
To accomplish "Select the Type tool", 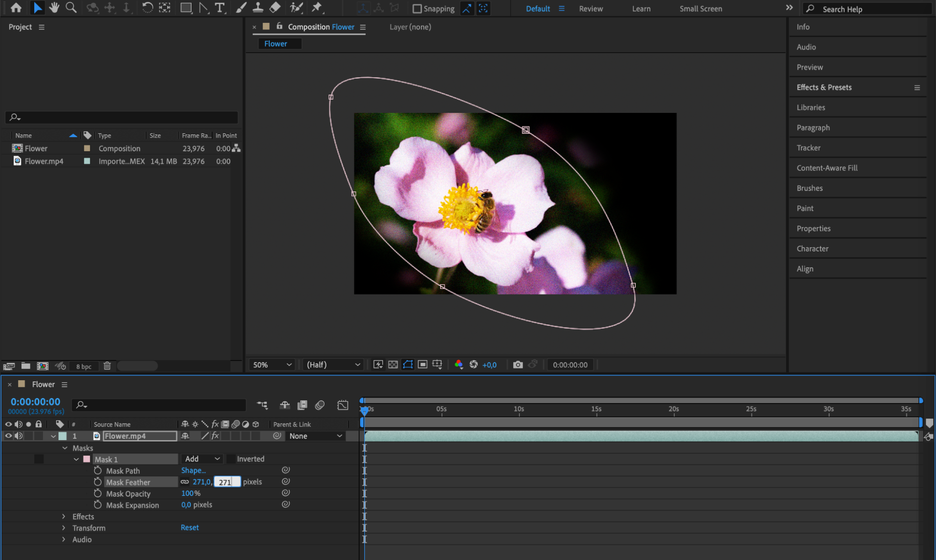I will coord(219,7).
